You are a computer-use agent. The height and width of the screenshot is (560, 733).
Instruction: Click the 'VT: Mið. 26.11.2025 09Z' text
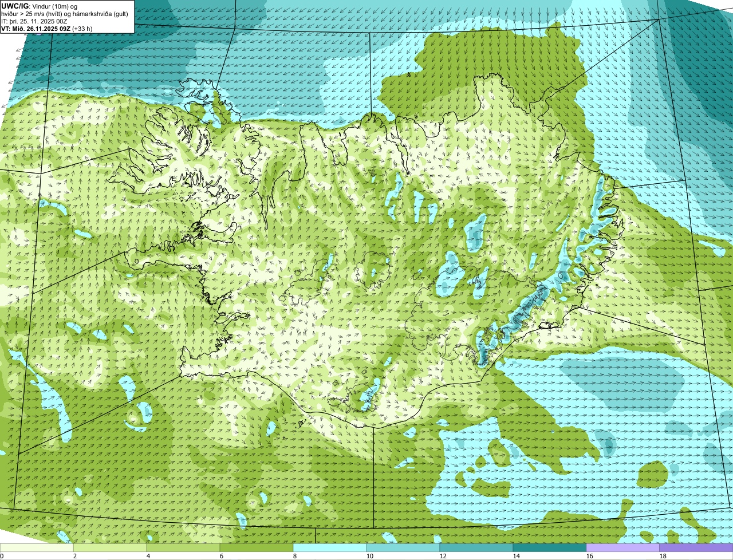tap(36, 28)
